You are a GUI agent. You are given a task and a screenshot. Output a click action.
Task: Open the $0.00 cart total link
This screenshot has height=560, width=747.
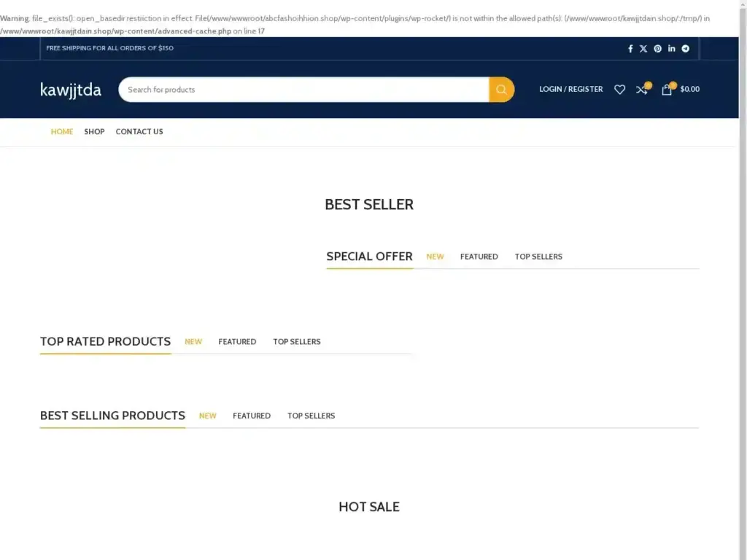coord(689,90)
